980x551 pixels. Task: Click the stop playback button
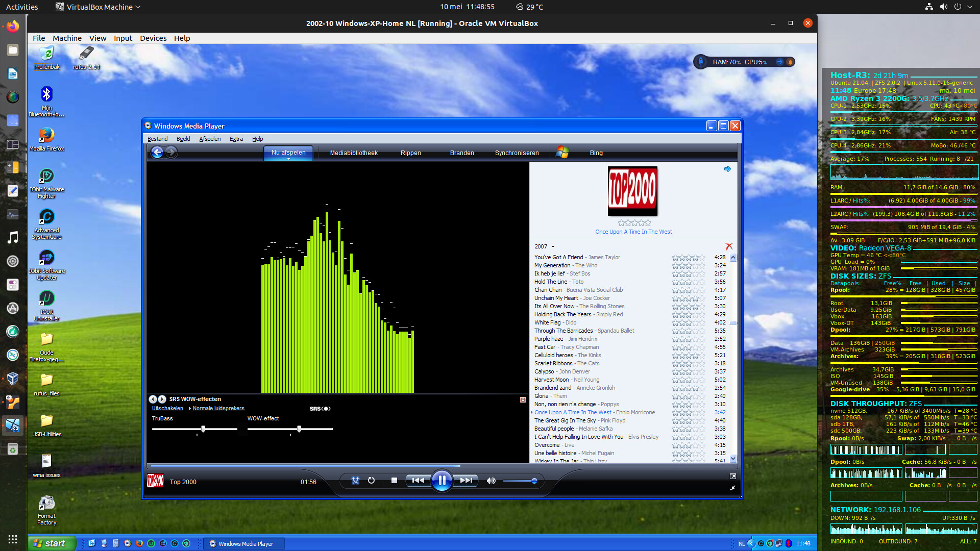(394, 481)
